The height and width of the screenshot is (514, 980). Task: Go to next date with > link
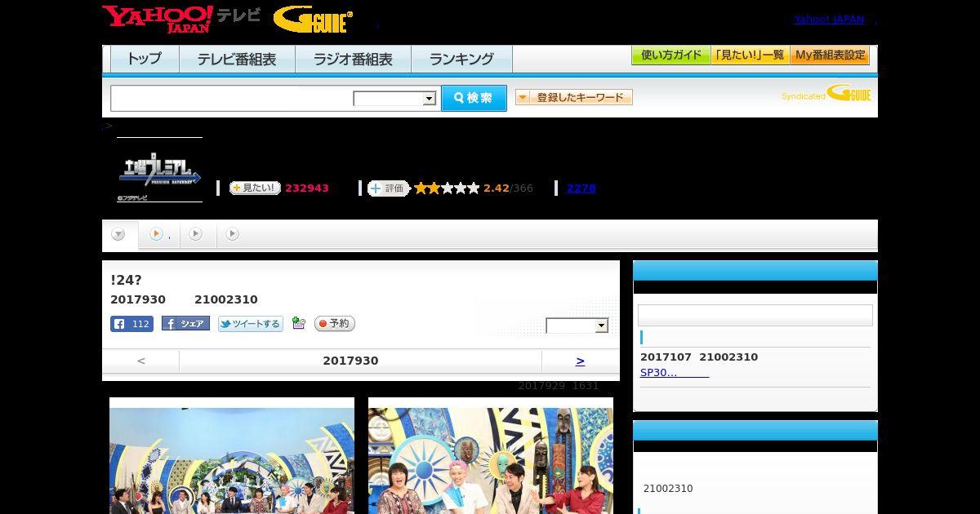tap(580, 361)
